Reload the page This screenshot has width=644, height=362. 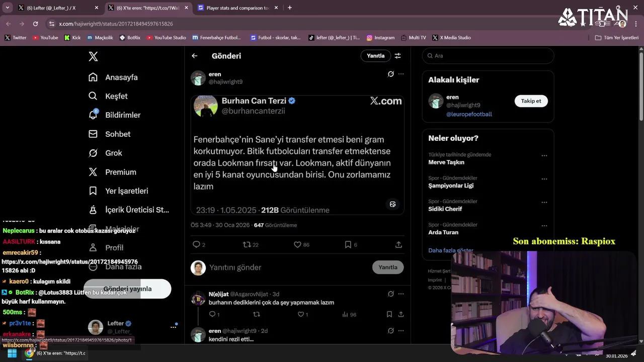point(35,24)
